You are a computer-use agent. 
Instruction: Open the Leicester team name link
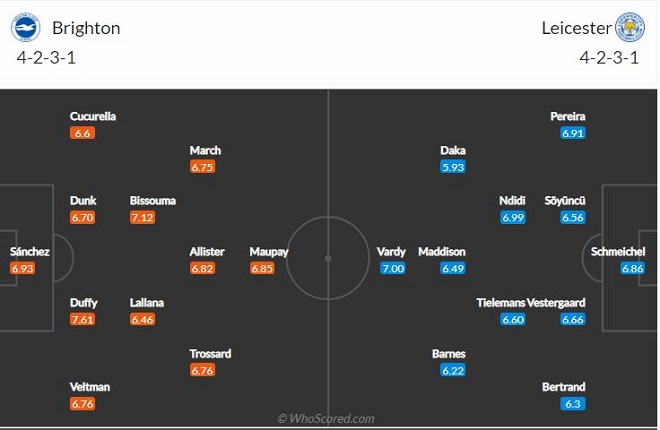pyautogui.click(x=576, y=28)
